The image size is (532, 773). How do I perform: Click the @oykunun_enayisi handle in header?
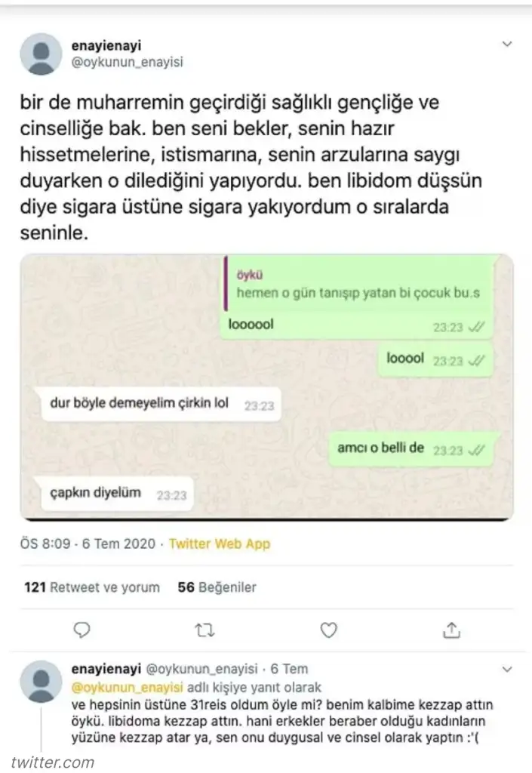click(127, 62)
